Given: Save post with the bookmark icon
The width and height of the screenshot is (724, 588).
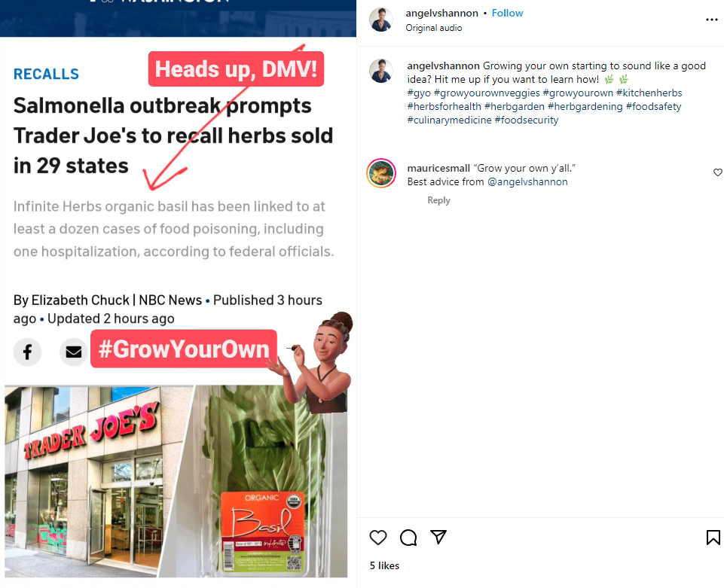Looking at the screenshot, I should [713, 538].
